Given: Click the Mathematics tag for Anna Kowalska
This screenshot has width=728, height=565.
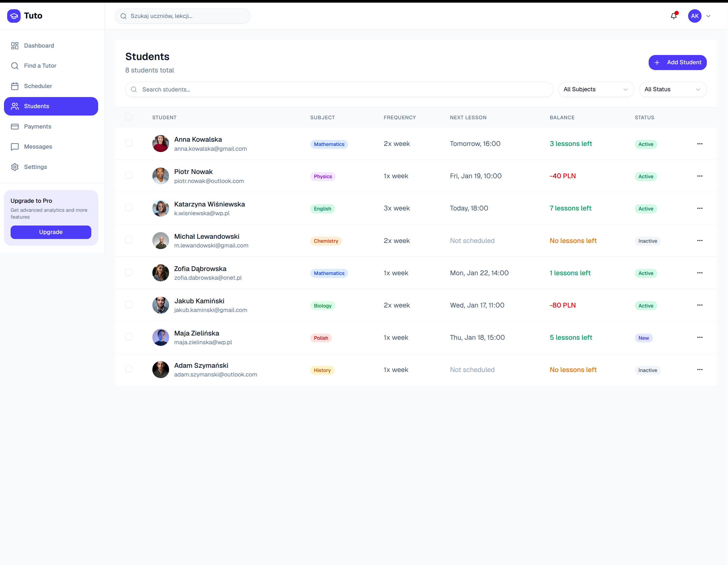Looking at the screenshot, I should click(329, 144).
